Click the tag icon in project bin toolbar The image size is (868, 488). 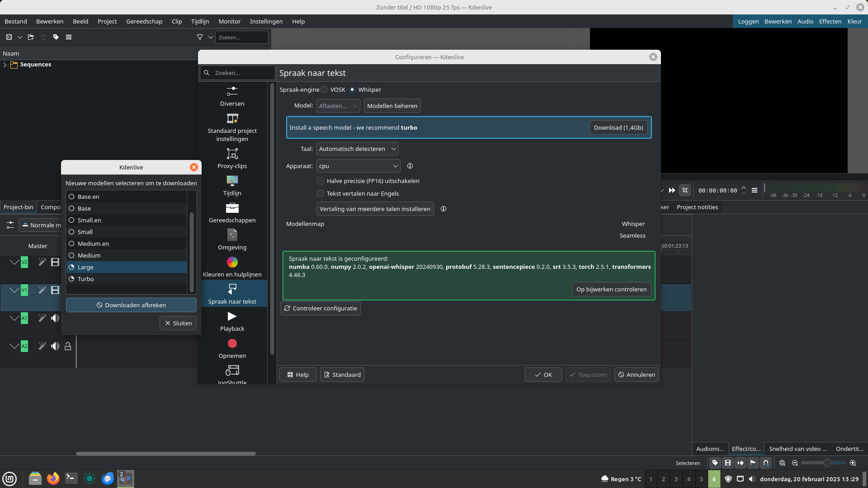click(x=56, y=37)
